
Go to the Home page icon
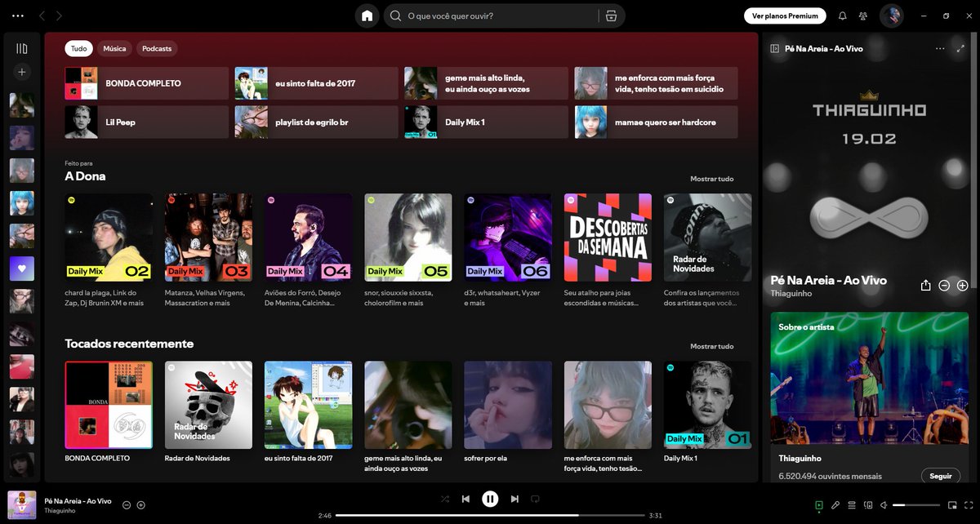click(x=367, y=16)
